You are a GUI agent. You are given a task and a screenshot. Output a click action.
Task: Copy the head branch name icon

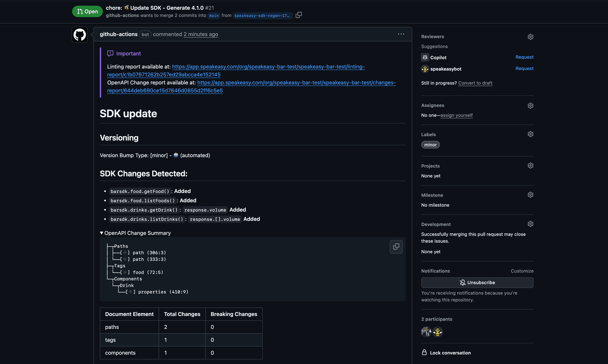pos(298,15)
